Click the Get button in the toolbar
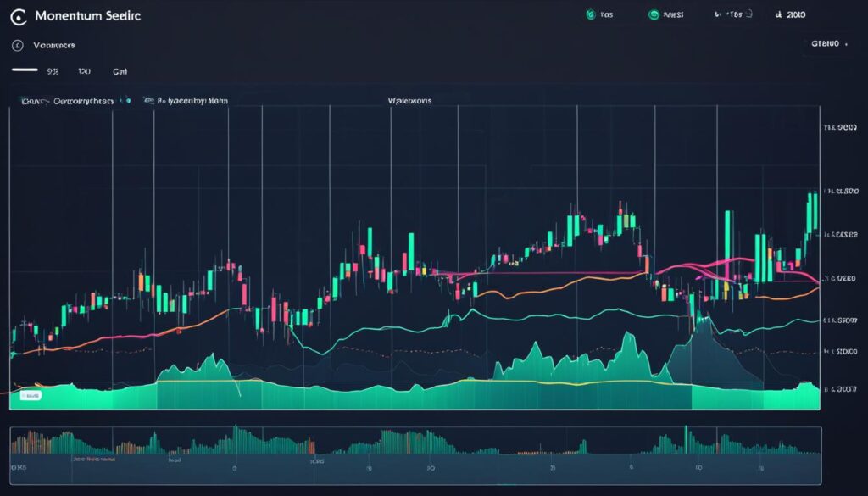 (x=119, y=71)
